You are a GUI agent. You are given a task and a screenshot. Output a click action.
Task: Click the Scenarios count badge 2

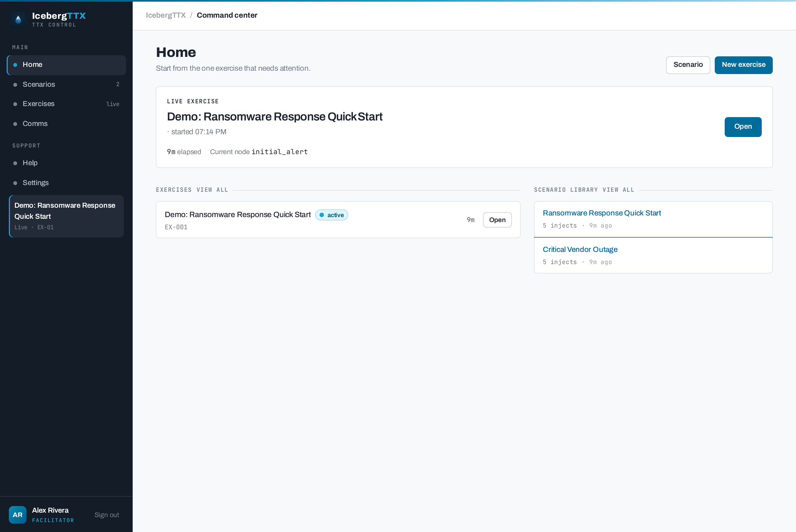tap(118, 84)
